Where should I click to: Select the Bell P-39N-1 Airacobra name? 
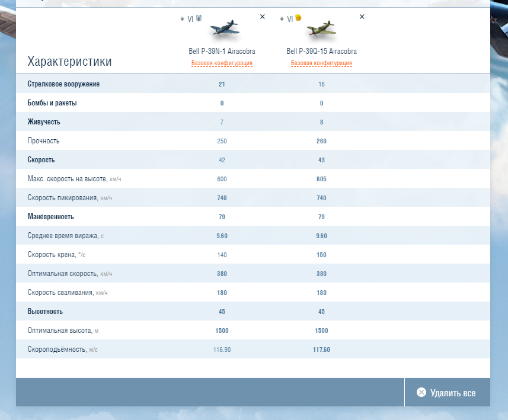tap(222, 51)
